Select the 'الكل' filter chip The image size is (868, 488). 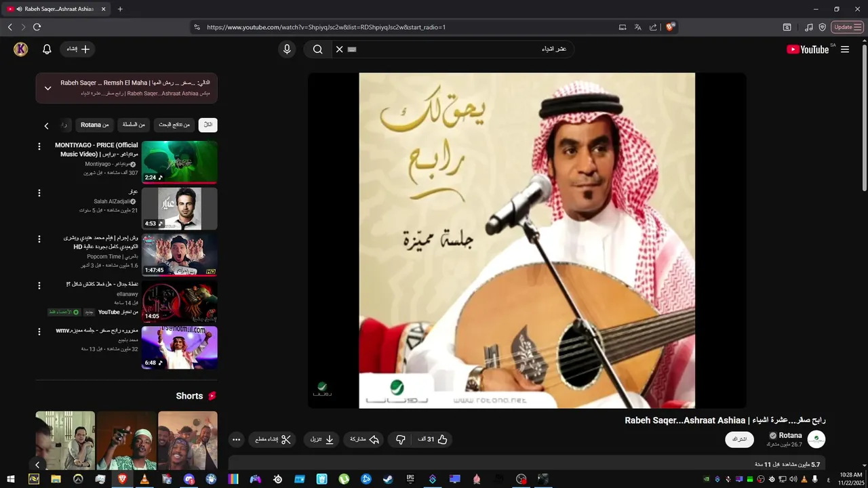click(208, 125)
